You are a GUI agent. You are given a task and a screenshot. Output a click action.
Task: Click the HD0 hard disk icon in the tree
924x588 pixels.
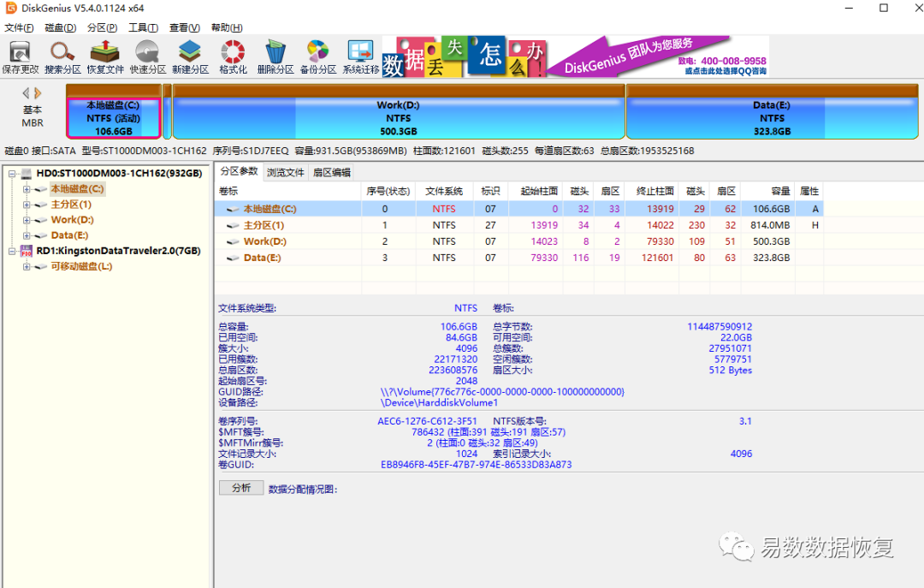(26, 174)
